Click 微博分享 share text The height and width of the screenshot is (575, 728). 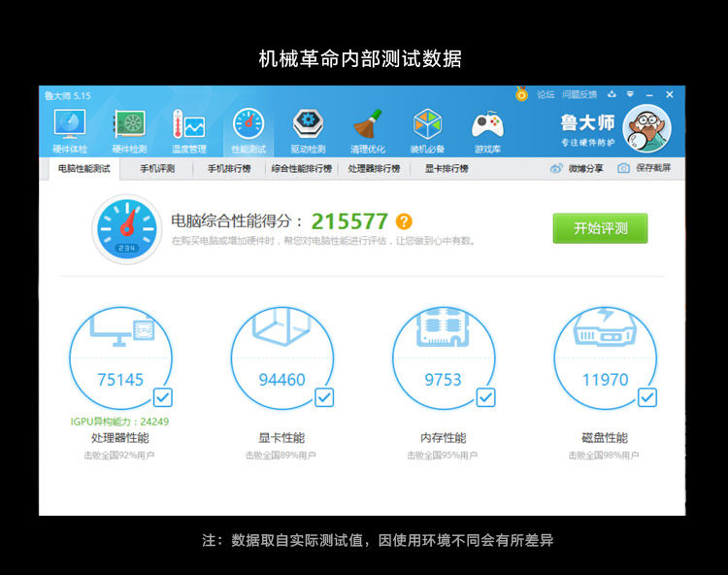coord(586,168)
